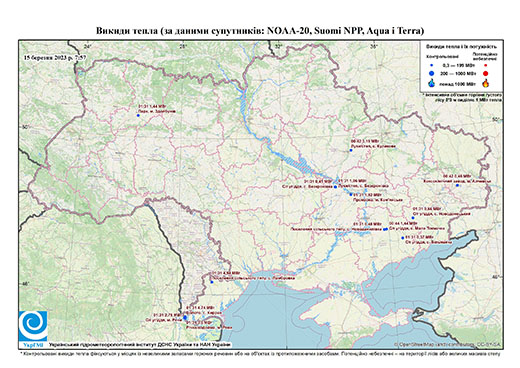Viewport: 520px width, 368px height.
Task: Click the blue flame icon in legend
Action: point(432,83)
